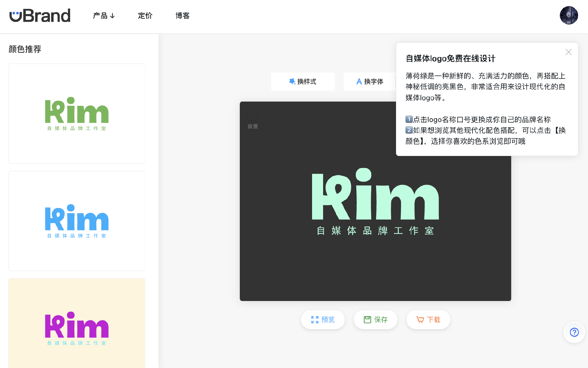Screen dimensions: 588x368
Task: Toggle the 换样式 style option
Action: (303, 81)
